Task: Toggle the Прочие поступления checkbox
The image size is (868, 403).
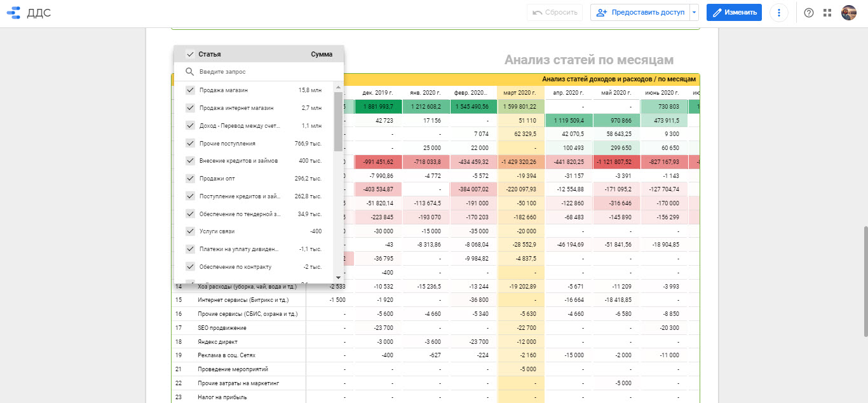Action: point(190,144)
